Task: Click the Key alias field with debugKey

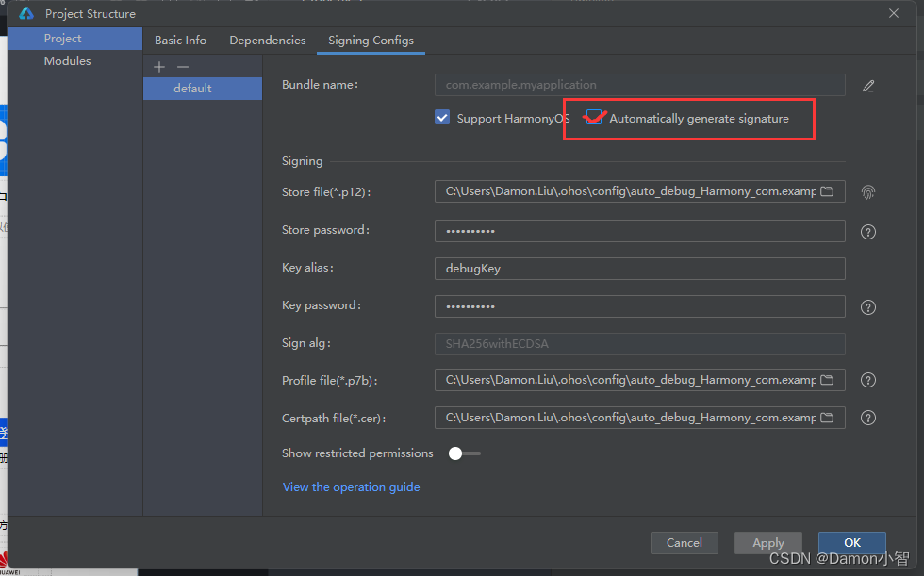Action: tap(640, 269)
